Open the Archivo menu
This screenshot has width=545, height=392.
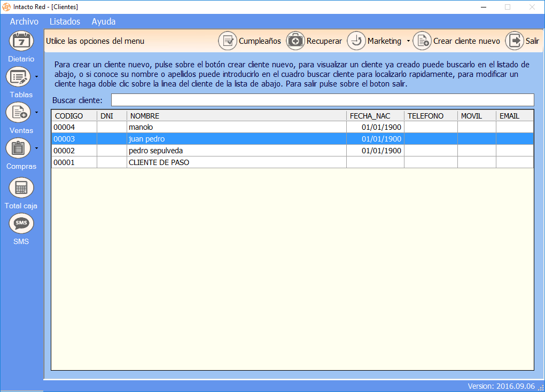tap(24, 21)
